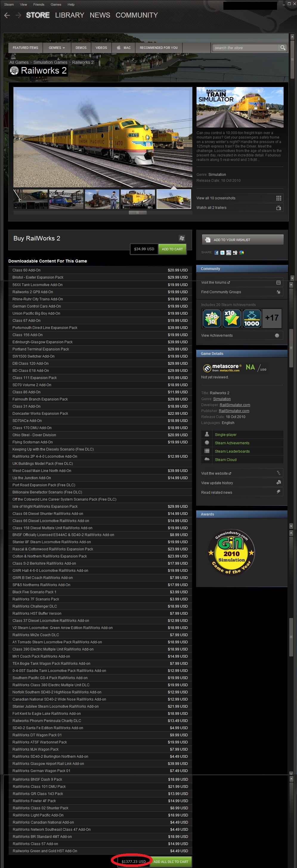Focus the search the store field
Image resolution: width=297 pixels, height=868 pixels.
[x=245, y=48]
